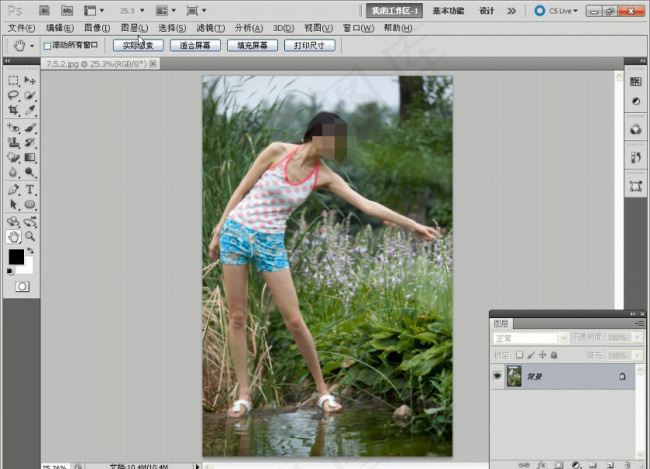Screen dimensions: 650x469
Task: Open the 不透明度 opacity slider arrow
Action: tap(638, 338)
